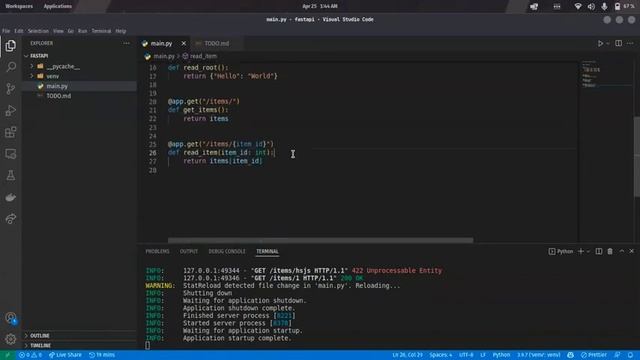Image resolution: width=640 pixels, height=360 pixels.
Task: Open feedback icon in status bar
Action: pyautogui.click(x=617, y=355)
